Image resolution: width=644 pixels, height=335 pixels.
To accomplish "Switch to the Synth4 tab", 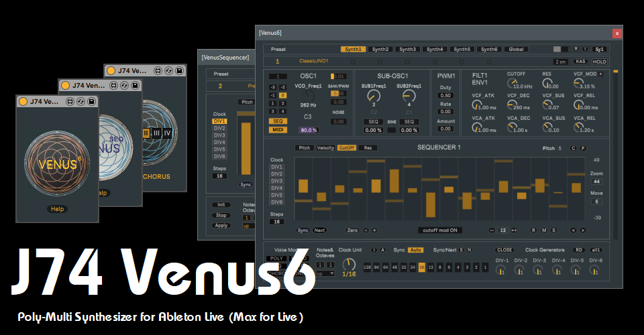I will click(x=435, y=49).
